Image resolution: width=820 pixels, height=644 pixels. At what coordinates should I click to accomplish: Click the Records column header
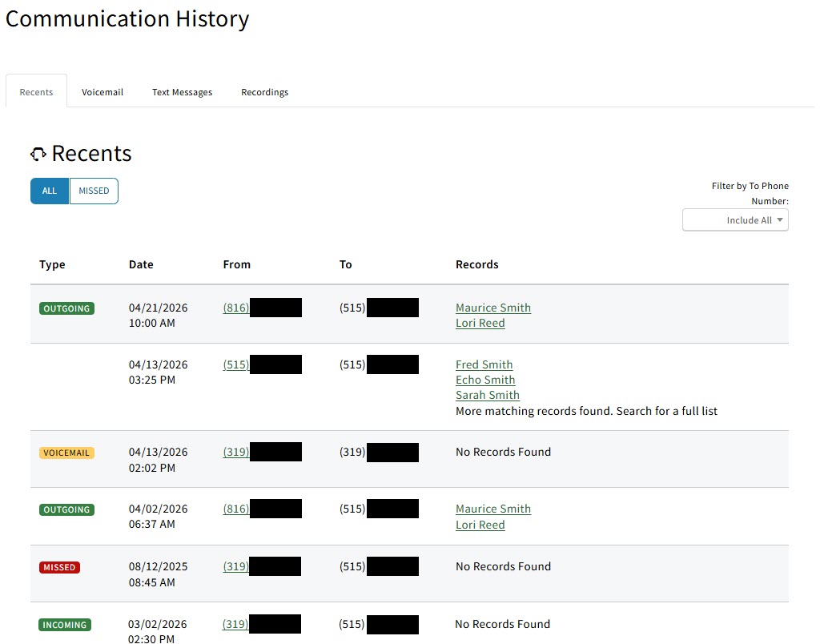click(x=477, y=264)
